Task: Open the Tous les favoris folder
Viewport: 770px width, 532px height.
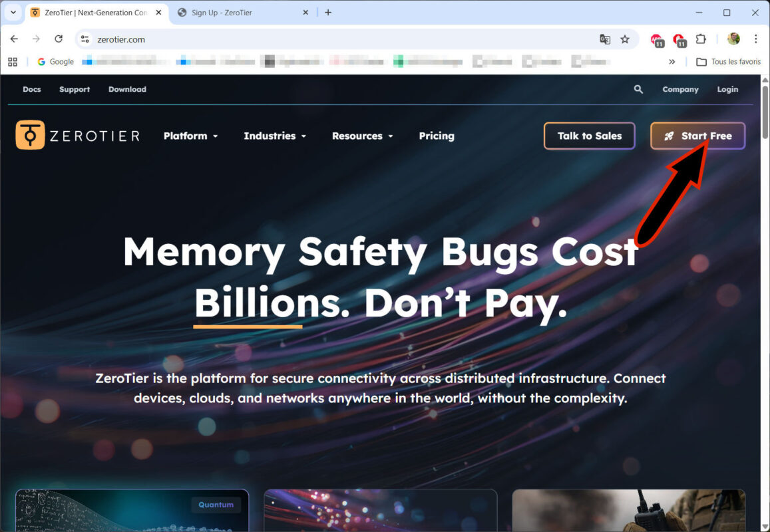Action: 729,62
